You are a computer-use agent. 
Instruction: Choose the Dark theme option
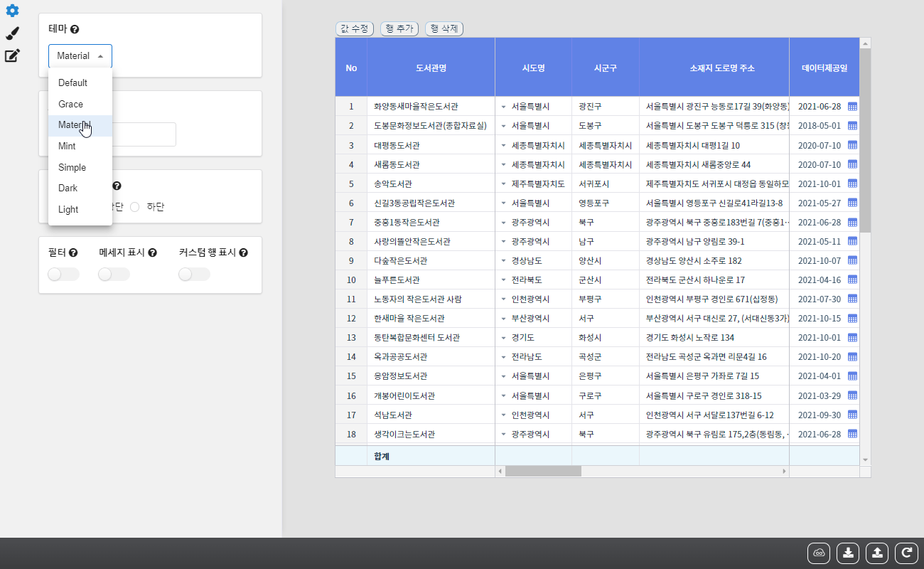(68, 188)
